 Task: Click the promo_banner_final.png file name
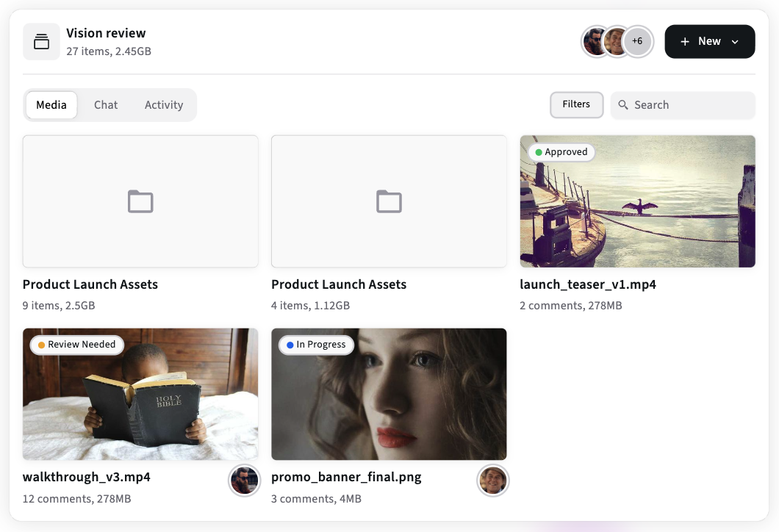(346, 478)
